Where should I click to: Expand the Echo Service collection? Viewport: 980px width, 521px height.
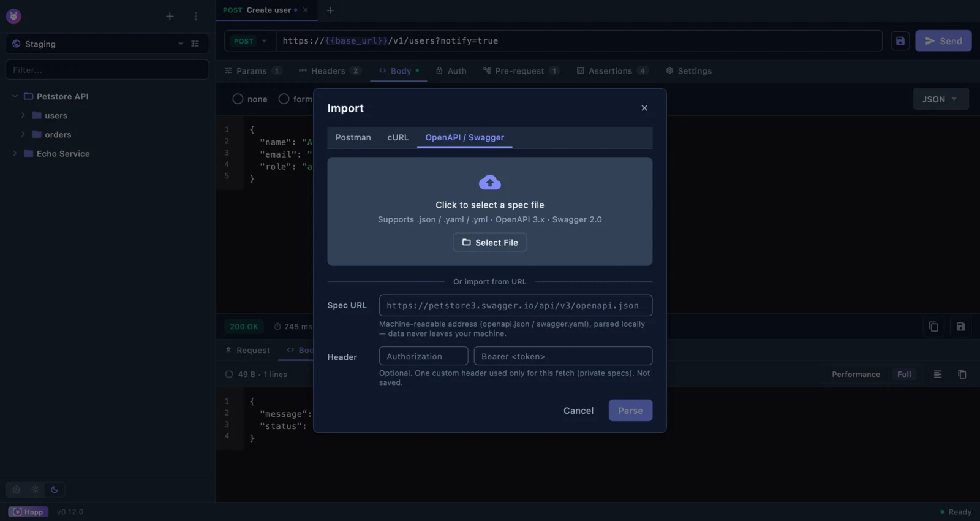pyautogui.click(x=15, y=153)
